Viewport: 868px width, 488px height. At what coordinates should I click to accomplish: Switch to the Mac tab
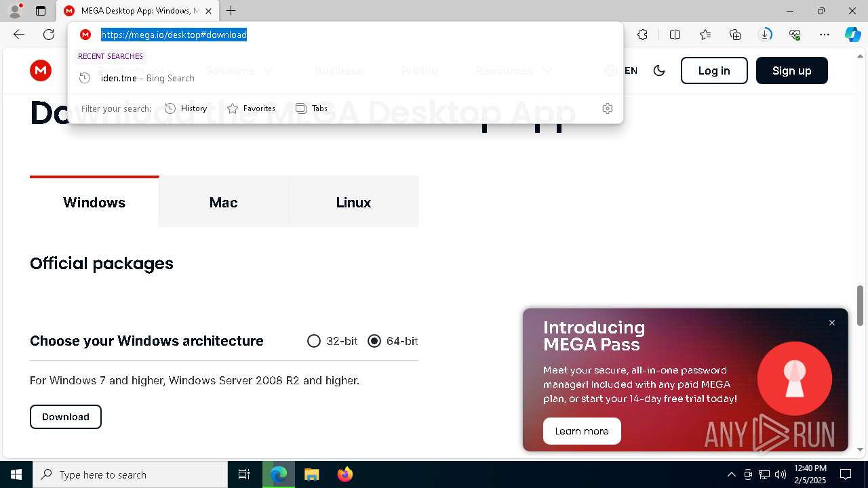pyautogui.click(x=223, y=202)
